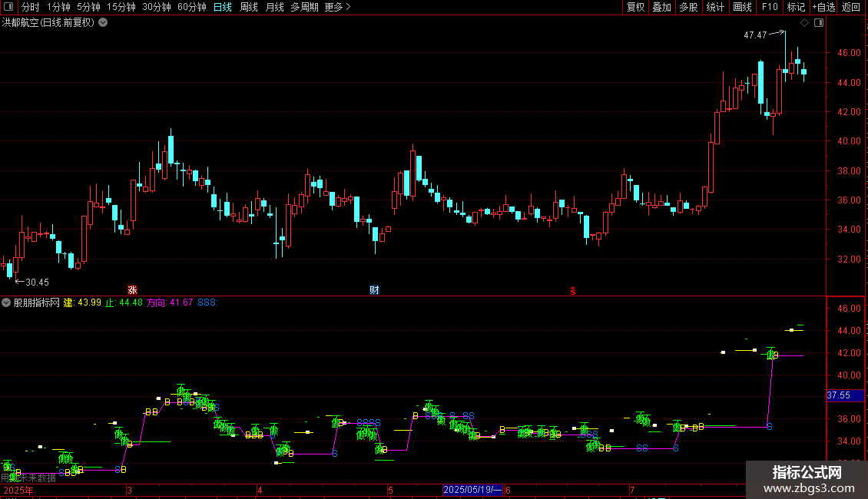
Task: Open the 画线 drawing tools
Action: tap(742, 7)
